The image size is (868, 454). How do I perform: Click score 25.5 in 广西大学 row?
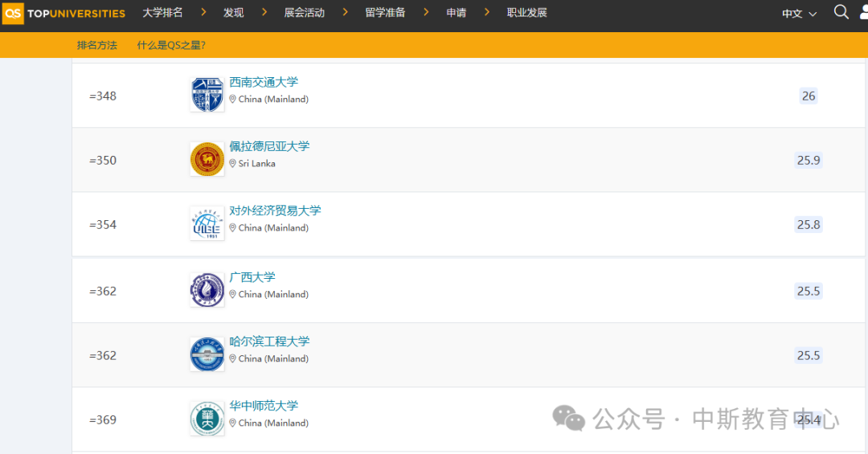tap(809, 291)
